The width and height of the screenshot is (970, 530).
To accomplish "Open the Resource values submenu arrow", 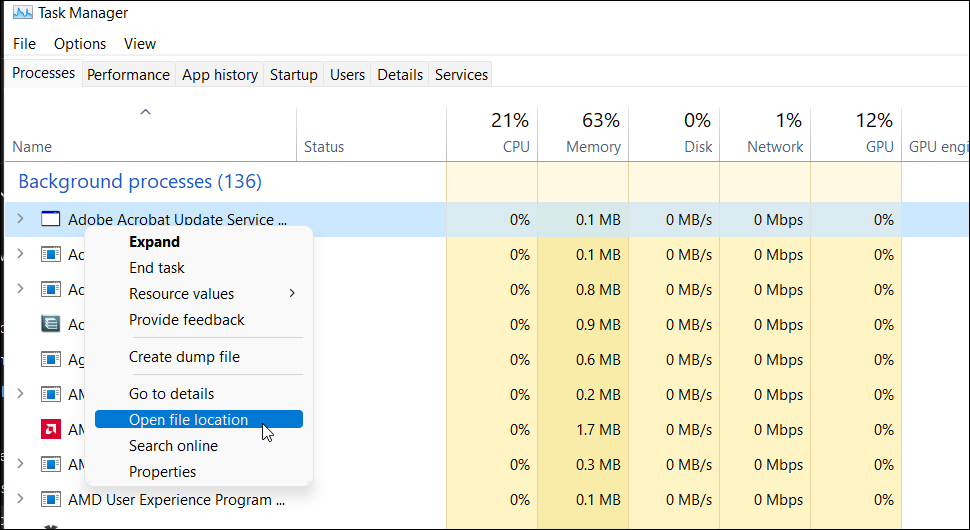I will [x=292, y=294].
